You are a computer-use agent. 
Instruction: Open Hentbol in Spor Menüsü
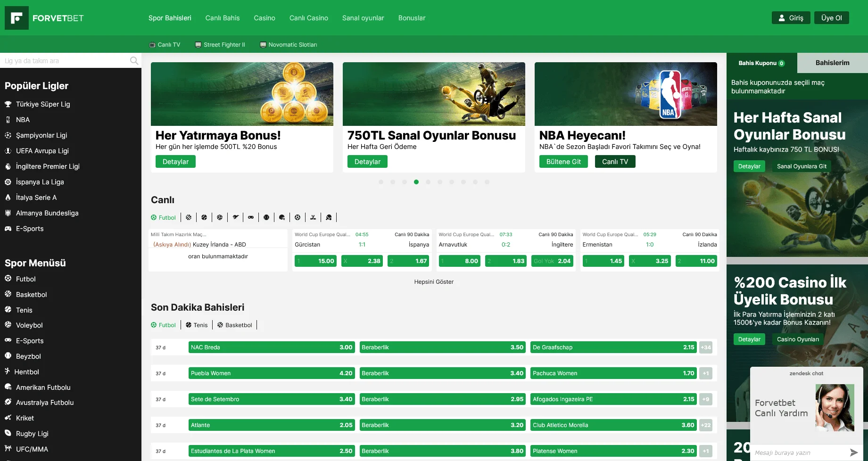tap(26, 372)
